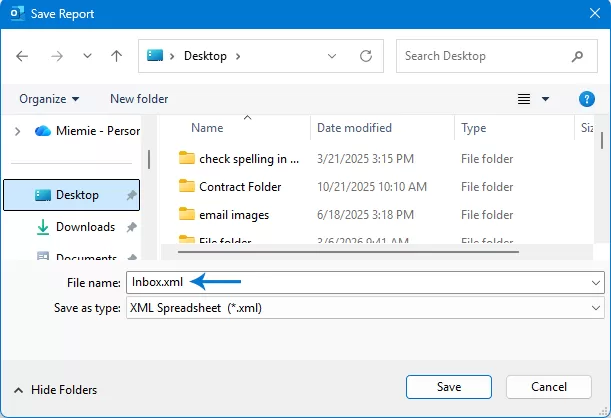Create a New folder

point(139,99)
